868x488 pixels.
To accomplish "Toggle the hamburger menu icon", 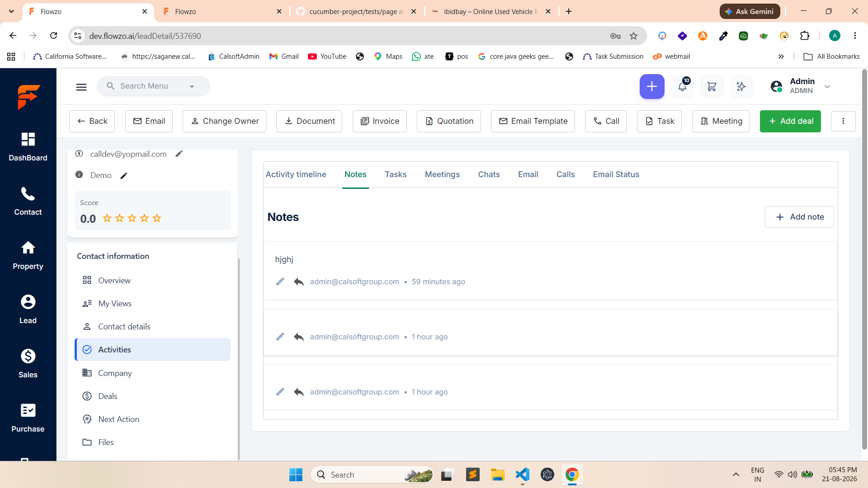I will click(81, 87).
